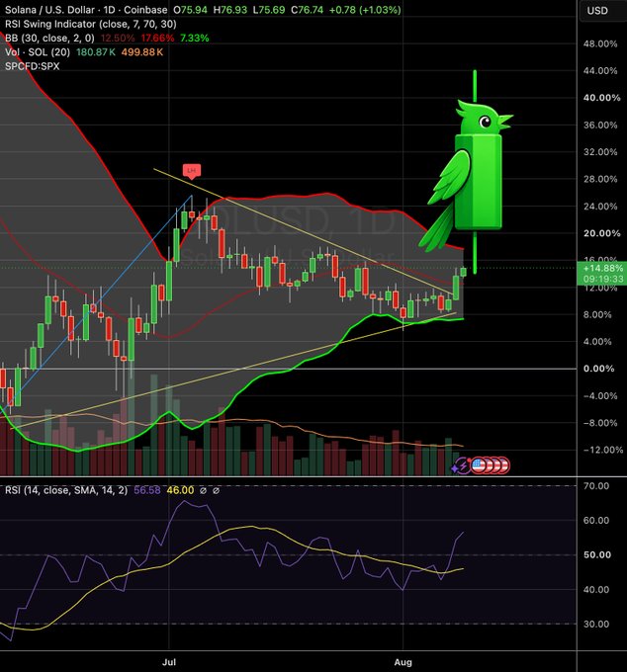Click the change value +0.78 (+1.03%)
The image size is (627, 672).
tap(365, 10)
